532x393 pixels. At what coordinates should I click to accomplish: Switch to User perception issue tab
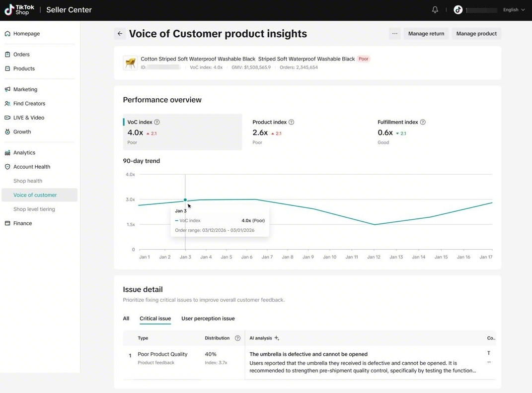[x=208, y=319]
